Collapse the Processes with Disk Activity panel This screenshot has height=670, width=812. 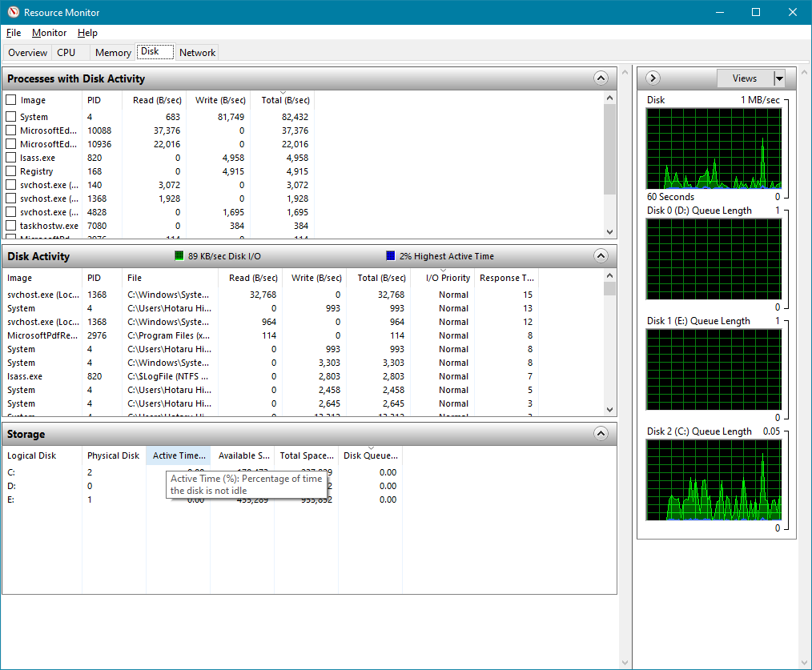point(601,78)
